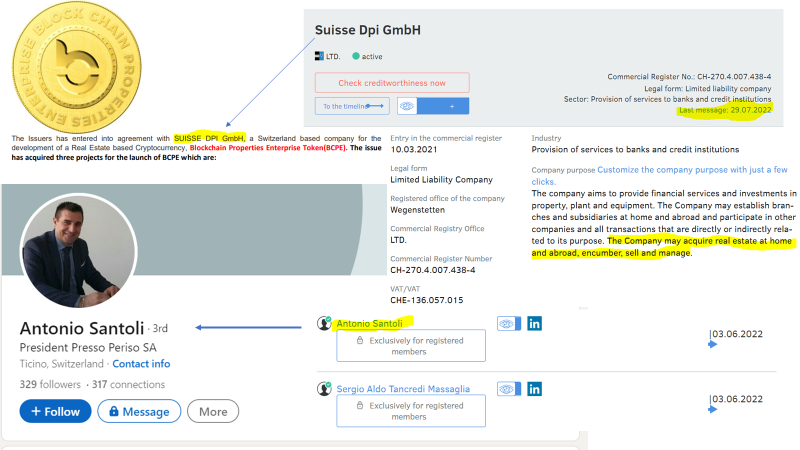Click the highlighted SUISSE DPI GmbH text
This screenshot has width=800, height=450.
(x=210, y=138)
